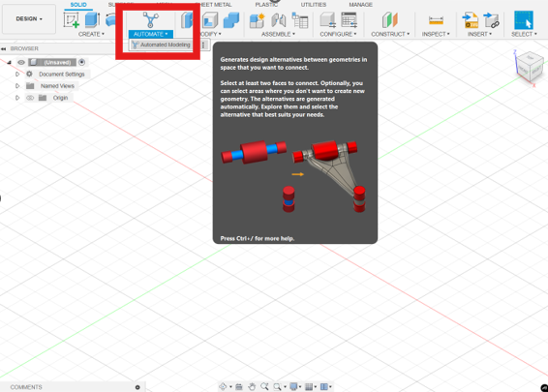This screenshot has width=548, height=392.
Task: Open the configuration table icon
Action: [350, 20]
